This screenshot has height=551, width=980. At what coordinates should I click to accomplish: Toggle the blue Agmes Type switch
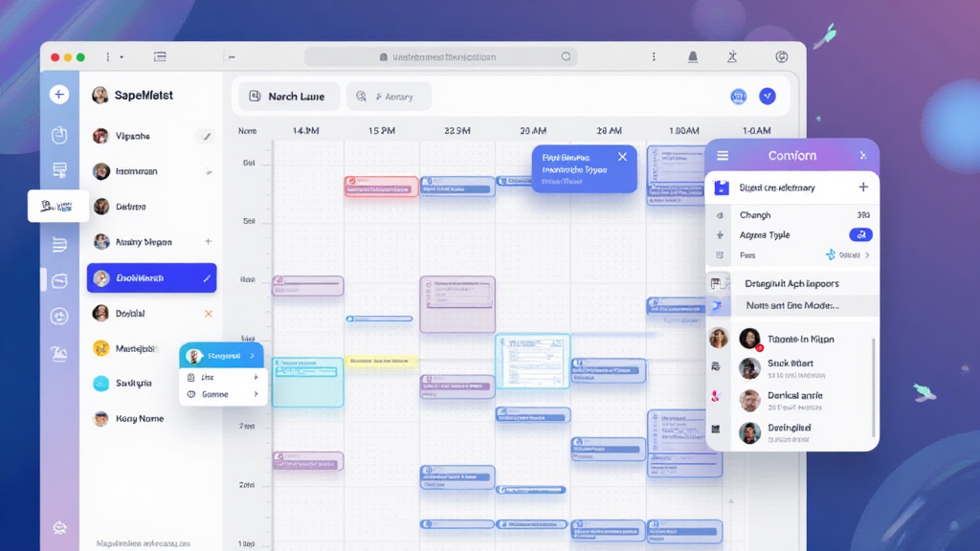click(859, 235)
